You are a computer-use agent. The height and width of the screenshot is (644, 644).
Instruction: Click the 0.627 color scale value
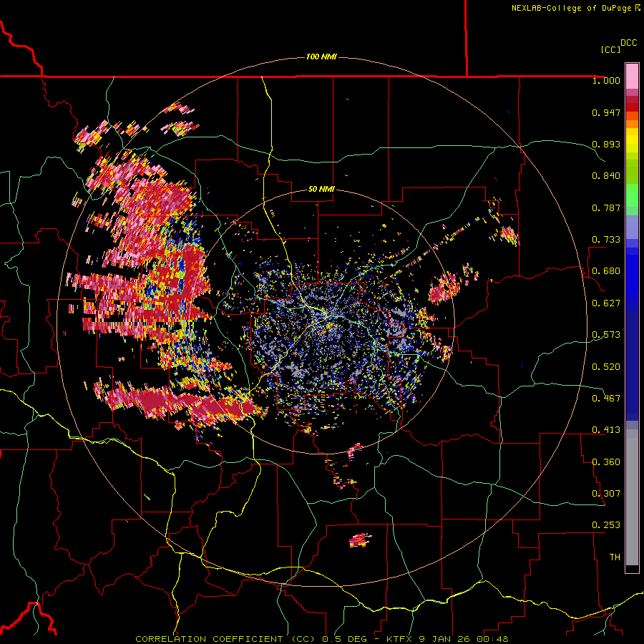[x=606, y=303]
